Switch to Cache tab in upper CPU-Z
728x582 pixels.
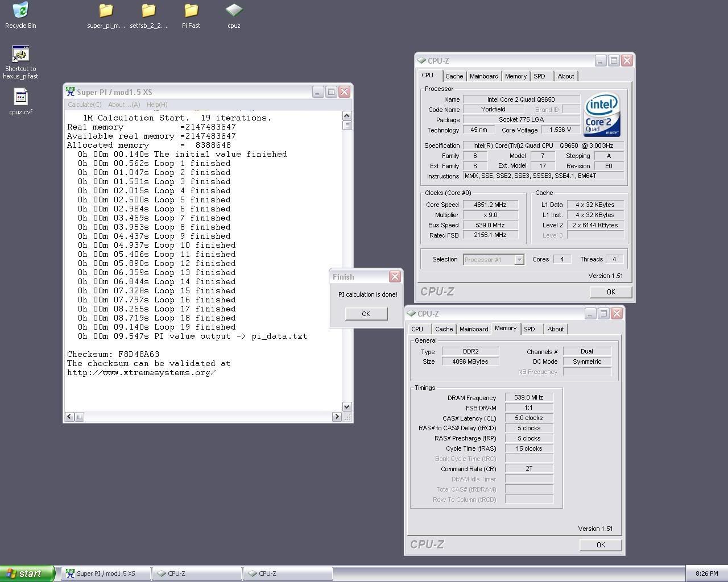454,76
